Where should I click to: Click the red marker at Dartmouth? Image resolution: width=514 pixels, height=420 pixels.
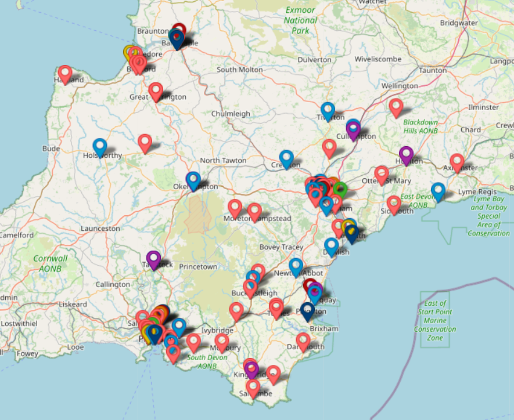(x=303, y=341)
